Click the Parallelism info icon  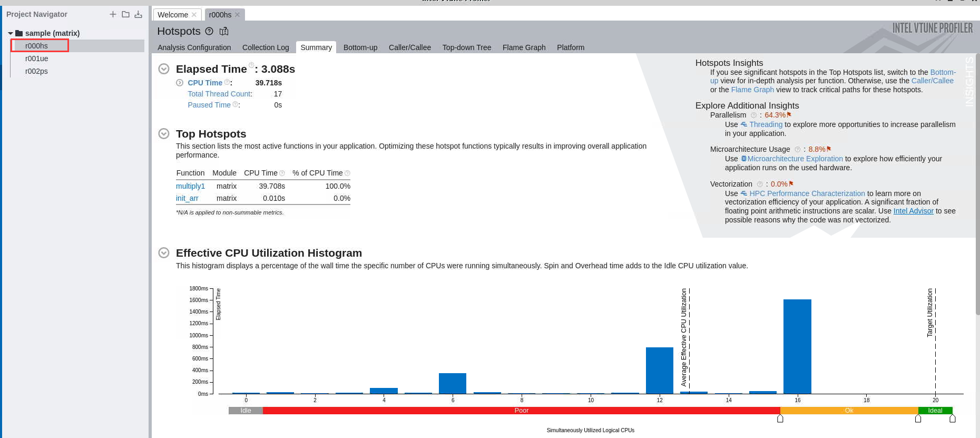pos(753,115)
